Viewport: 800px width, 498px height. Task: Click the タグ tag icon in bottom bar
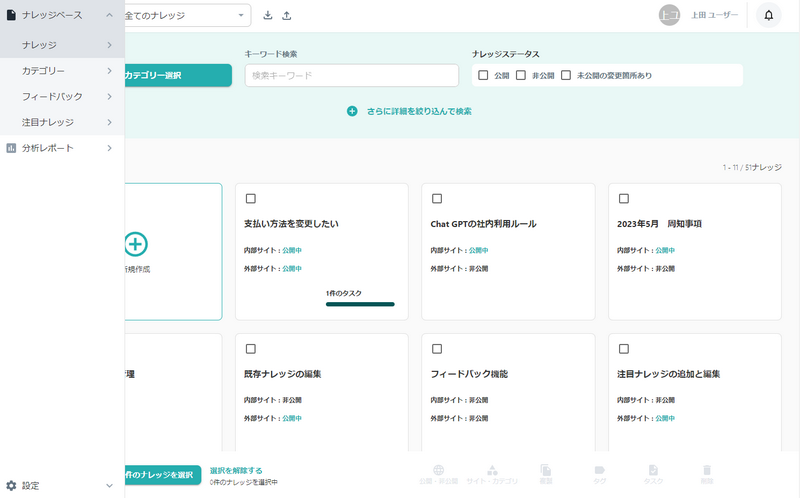(x=600, y=470)
